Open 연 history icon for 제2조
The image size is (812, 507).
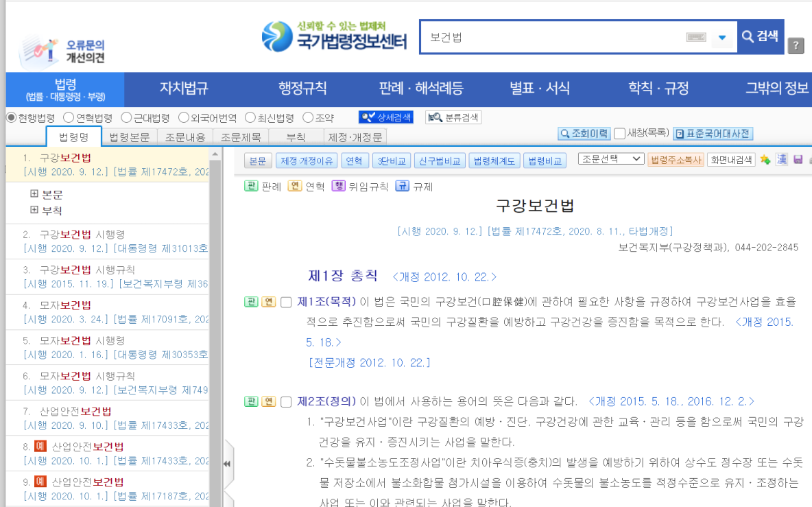[x=269, y=401]
